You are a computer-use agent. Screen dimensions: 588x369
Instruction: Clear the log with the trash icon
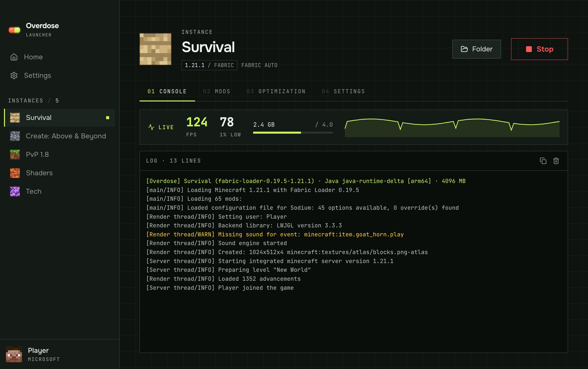556,161
